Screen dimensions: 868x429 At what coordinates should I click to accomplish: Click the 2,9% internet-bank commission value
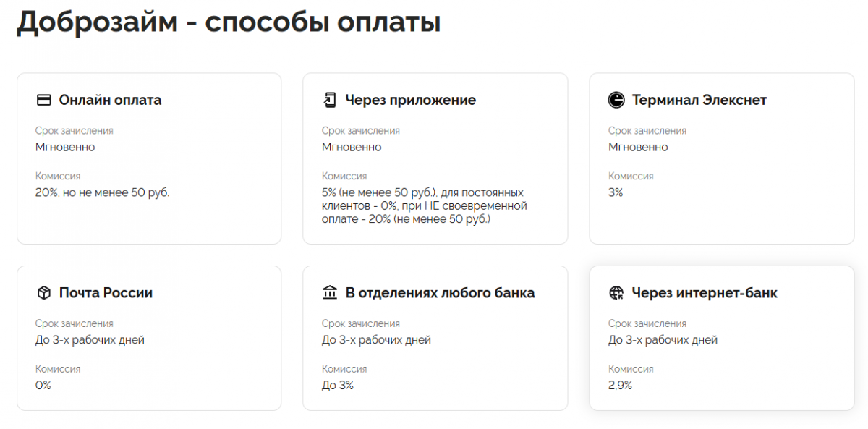point(620,385)
